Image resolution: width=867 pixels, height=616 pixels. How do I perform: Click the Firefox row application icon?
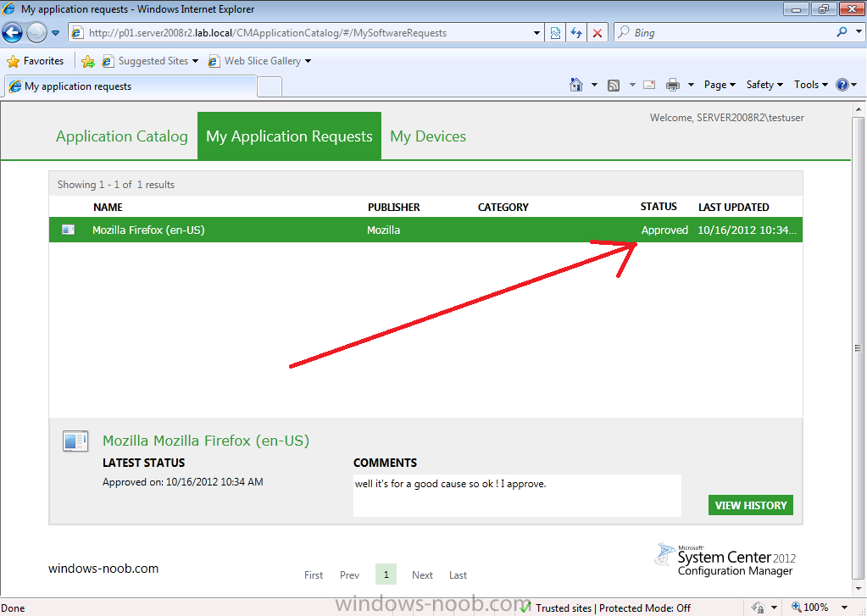point(68,230)
